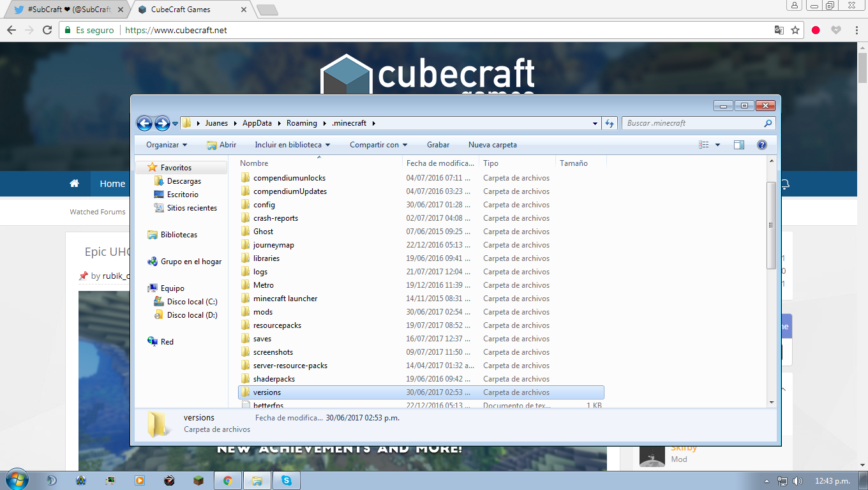
Task: Click Grabar in the Explorer toolbar
Action: [x=438, y=145]
